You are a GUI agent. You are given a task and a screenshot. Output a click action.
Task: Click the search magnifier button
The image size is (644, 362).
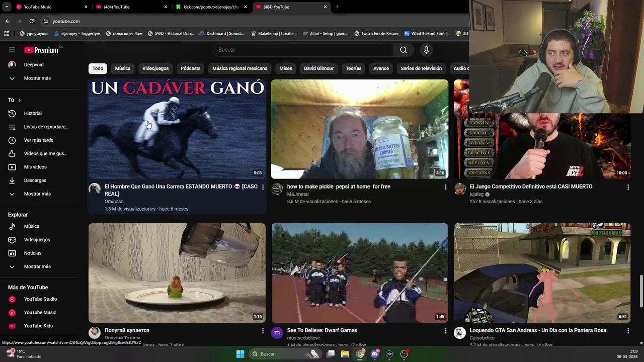[404, 50]
